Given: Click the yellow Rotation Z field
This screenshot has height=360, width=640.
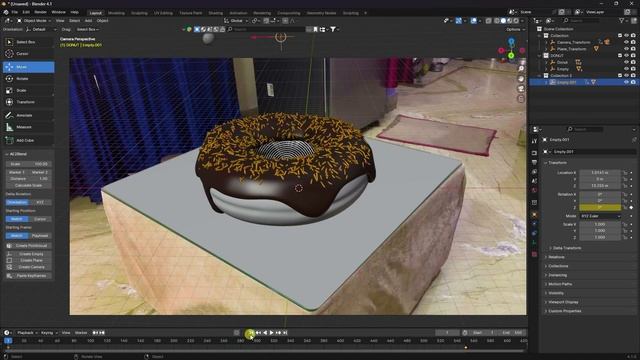Looking at the screenshot, I should click(x=600, y=207).
